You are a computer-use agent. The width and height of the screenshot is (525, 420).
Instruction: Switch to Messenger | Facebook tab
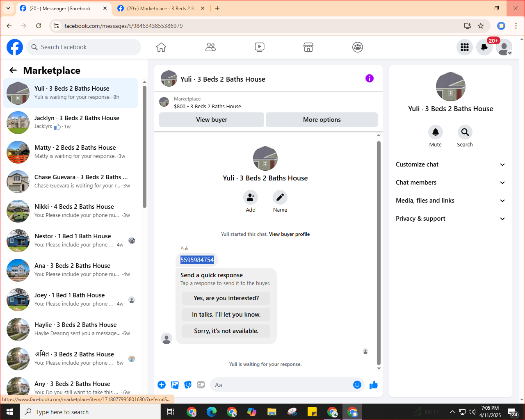64,8
